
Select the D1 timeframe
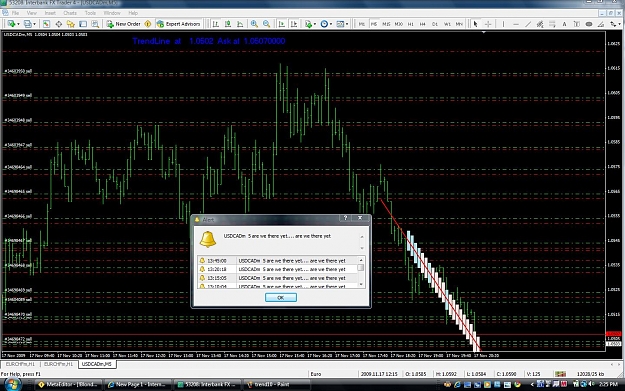pyautogui.click(x=435, y=24)
